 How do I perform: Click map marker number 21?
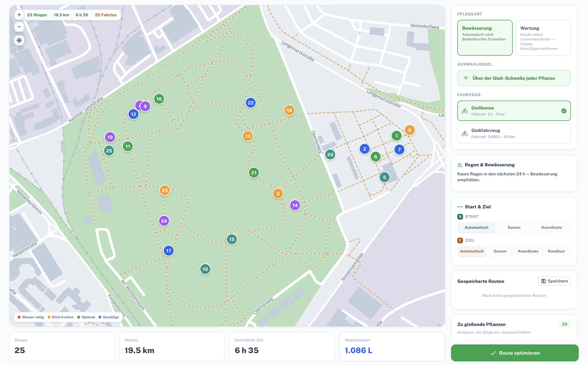click(254, 173)
